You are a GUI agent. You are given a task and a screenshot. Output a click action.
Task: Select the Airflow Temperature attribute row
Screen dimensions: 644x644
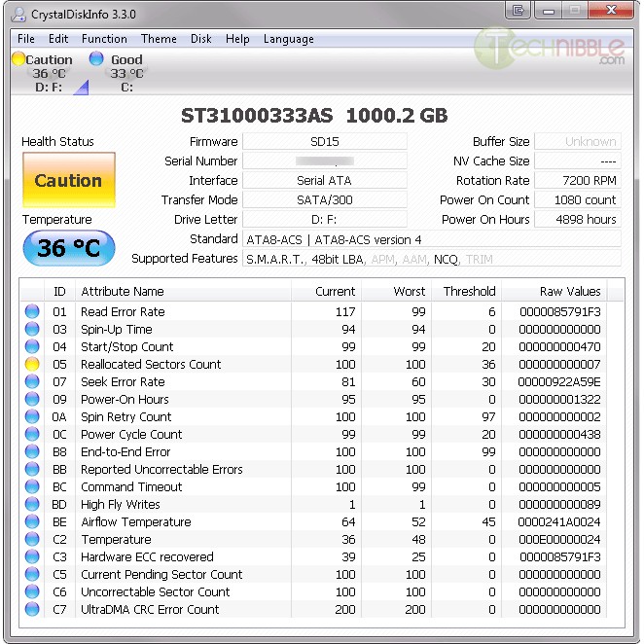pyautogui.click(x=136, y=522)
